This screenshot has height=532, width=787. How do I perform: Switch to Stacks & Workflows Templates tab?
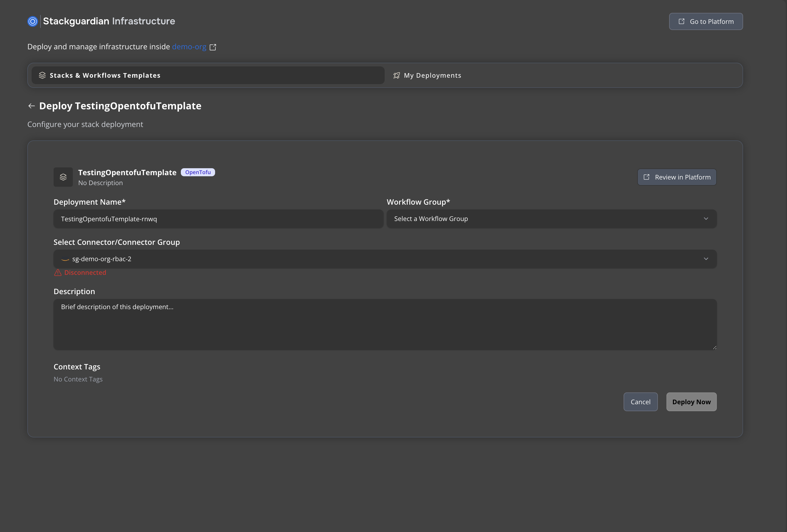[208, 75]
